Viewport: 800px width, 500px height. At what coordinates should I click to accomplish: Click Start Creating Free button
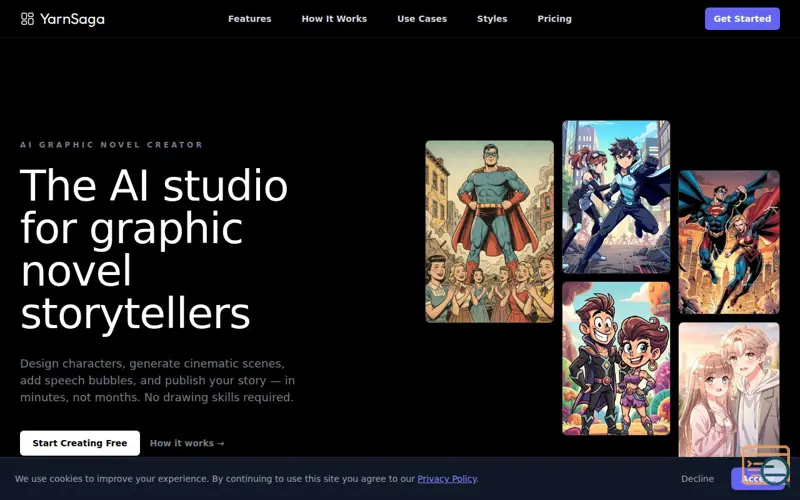80,443
